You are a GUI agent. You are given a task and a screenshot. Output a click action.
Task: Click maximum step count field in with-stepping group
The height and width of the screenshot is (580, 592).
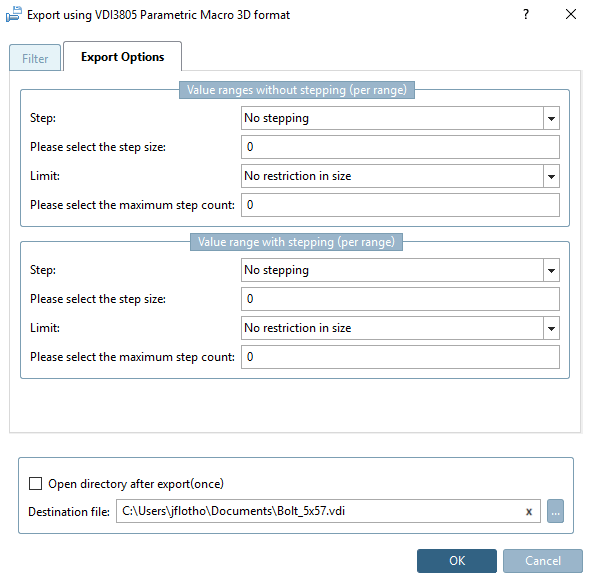coord(400,357)
